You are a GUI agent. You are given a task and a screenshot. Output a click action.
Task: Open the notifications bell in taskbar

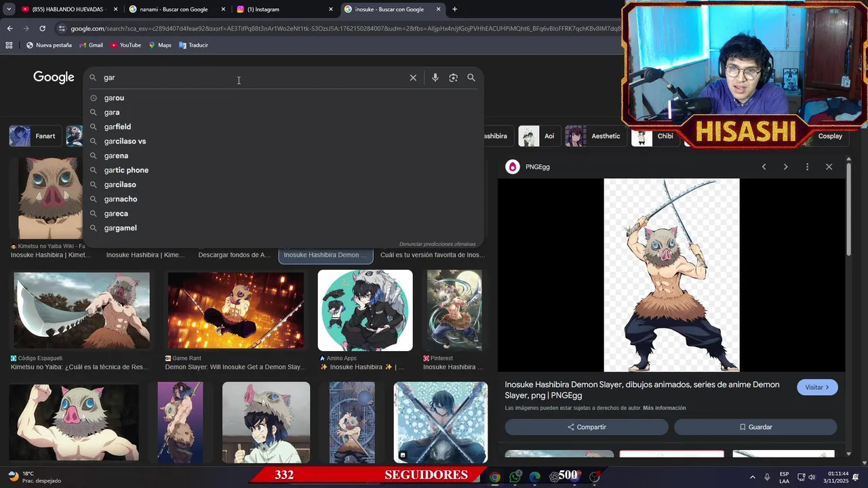(856, 477)
